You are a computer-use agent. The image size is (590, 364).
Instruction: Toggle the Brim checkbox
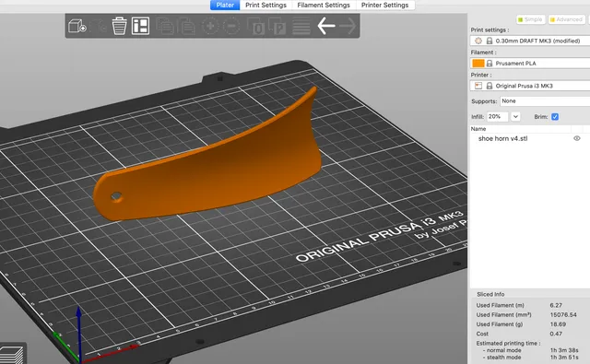[555, 117]
